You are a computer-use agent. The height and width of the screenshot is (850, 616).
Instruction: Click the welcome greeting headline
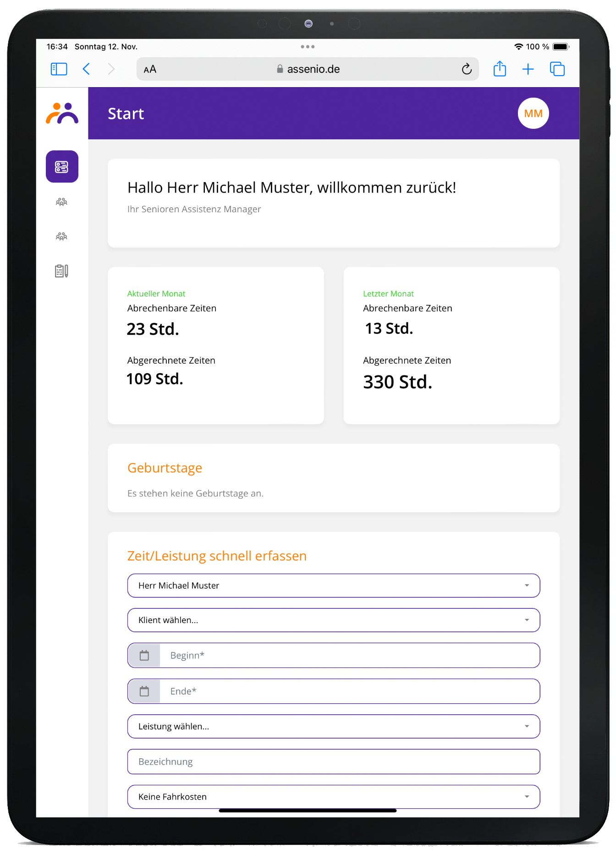pyautogui.click(x=291, y=188)
